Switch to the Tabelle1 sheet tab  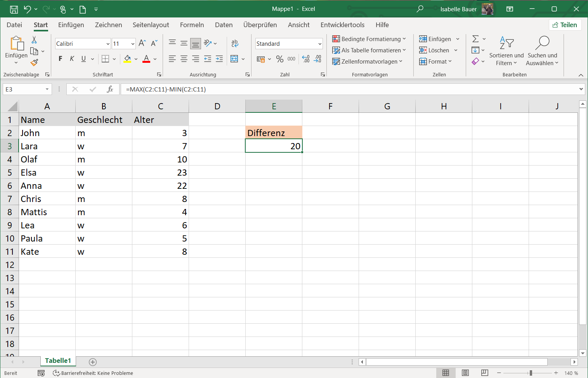tap(58, 361)
